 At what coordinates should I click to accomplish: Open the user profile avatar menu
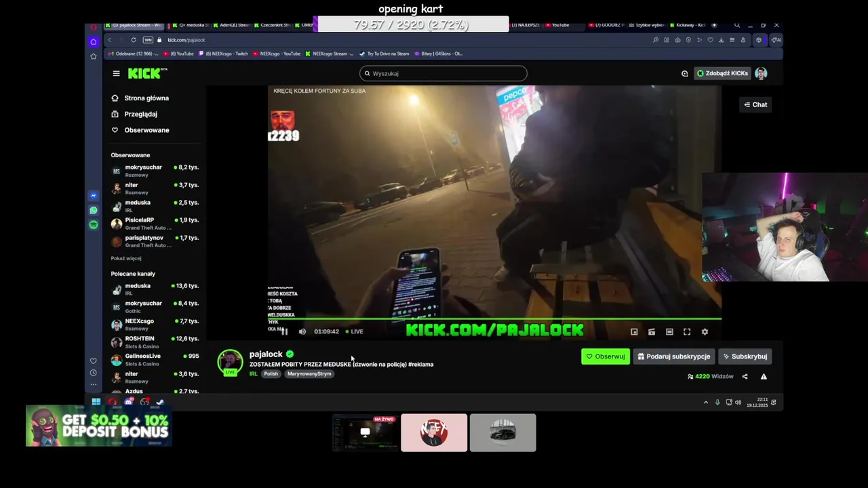click(x=761, y=73)
